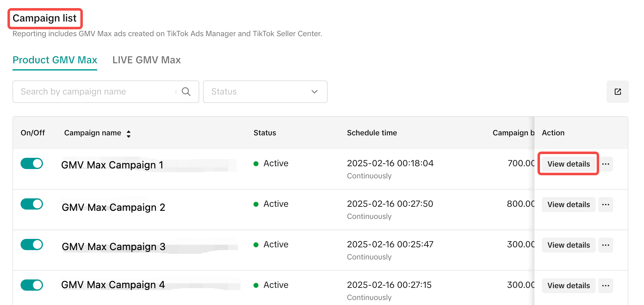Switch to LIVE GMV Max tab
Image resolution: width=644 pixels, height=305 pixels.
tap(146, 60)
